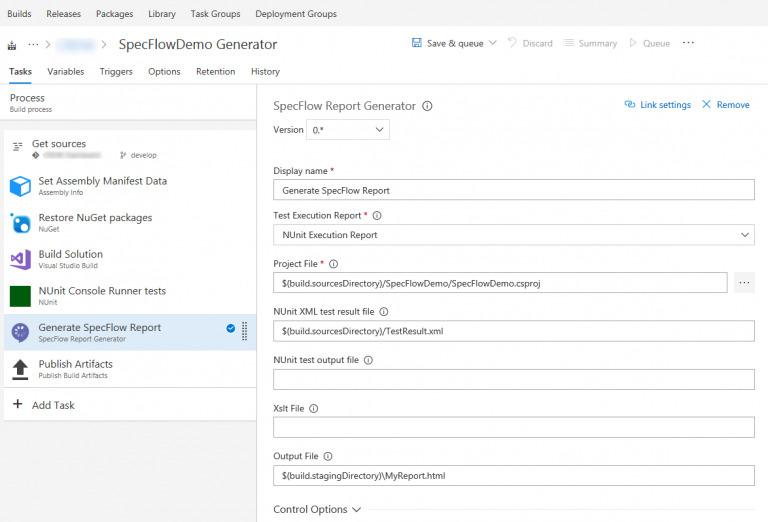This screenshot has height=522, width=768.
Task: Click the Test Execution Report info icon
Action: pos(377,215)
